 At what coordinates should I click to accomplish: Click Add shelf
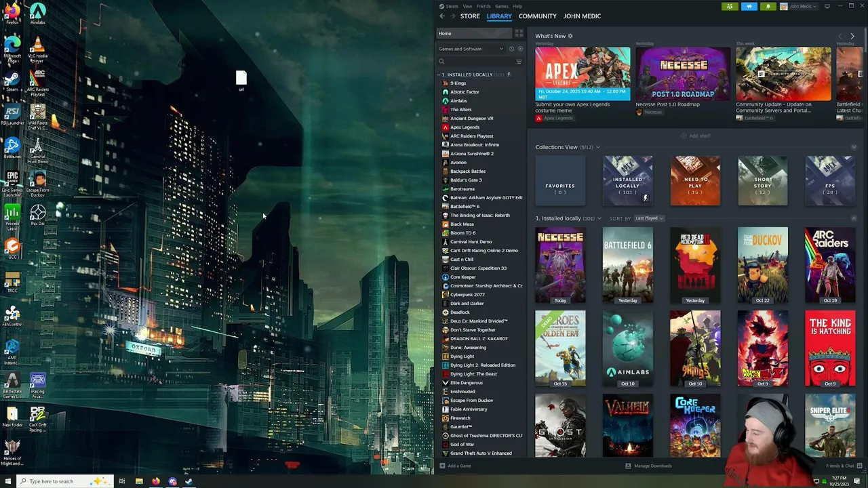[x=696, y=136]
